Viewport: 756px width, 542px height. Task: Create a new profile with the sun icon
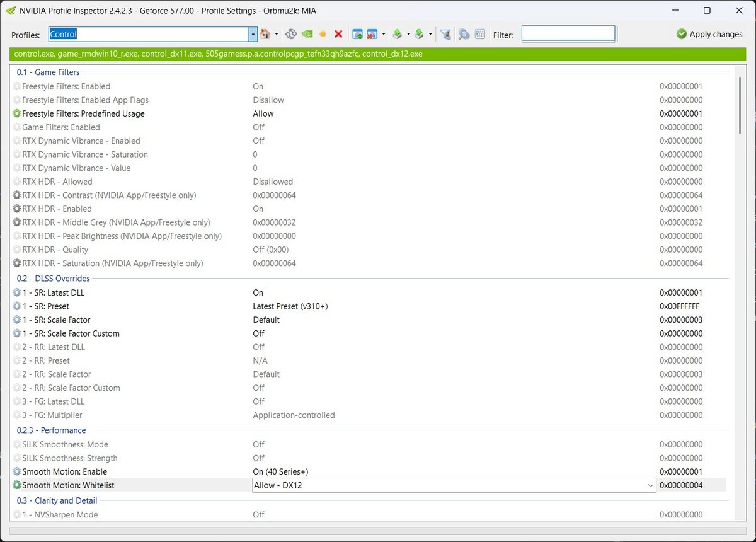coord(323,34)
